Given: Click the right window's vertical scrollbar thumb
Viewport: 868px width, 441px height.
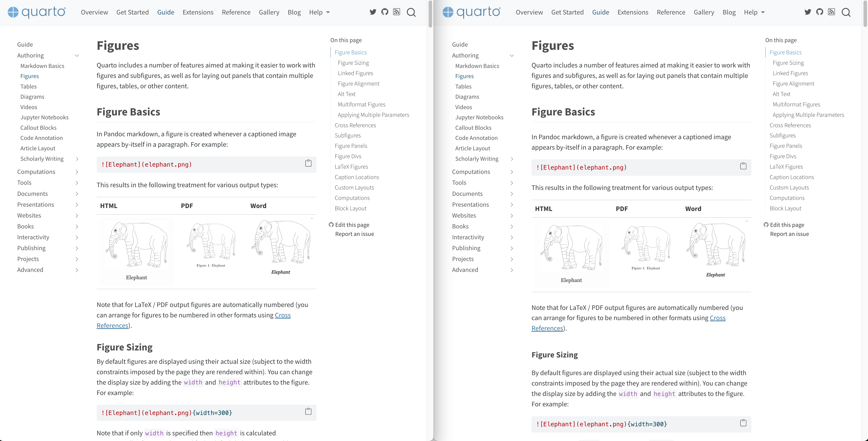Looking at the screenshot, I should 865,14.
